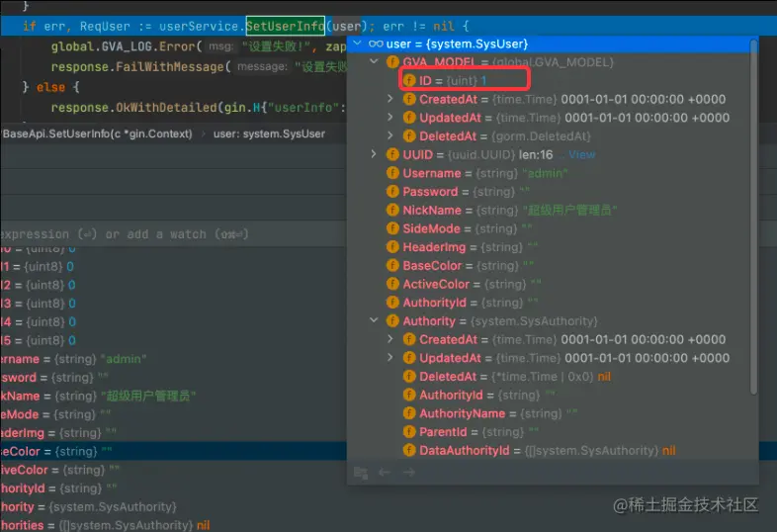Click the watch glasses icon before user

[376, 44]
